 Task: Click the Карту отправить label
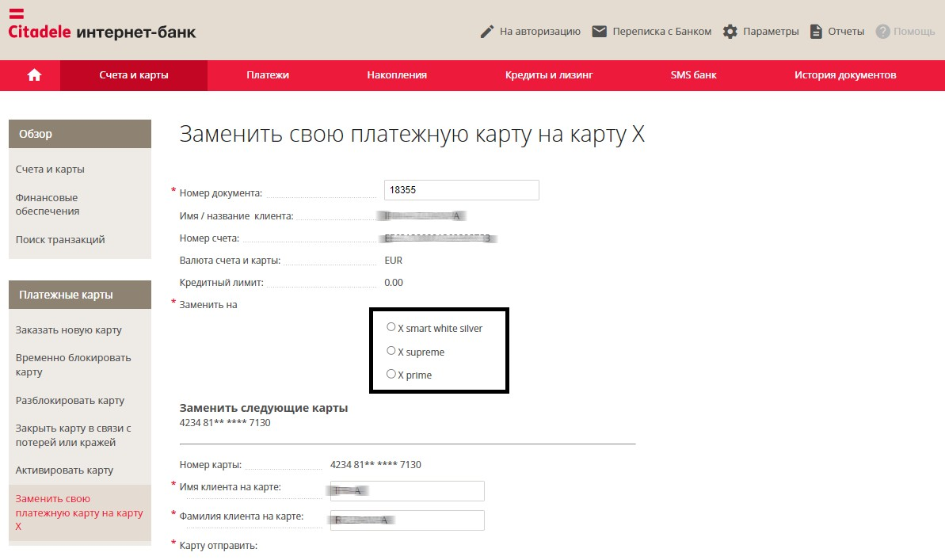tap(218, 546)
